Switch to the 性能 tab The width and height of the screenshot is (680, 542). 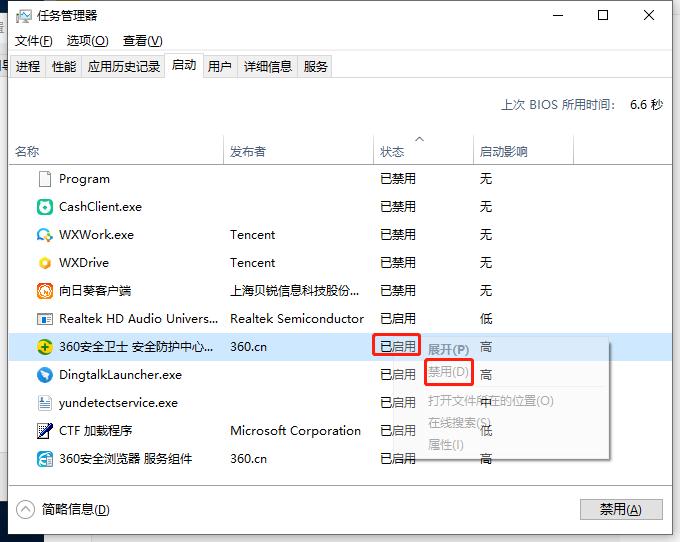point(64,66)
